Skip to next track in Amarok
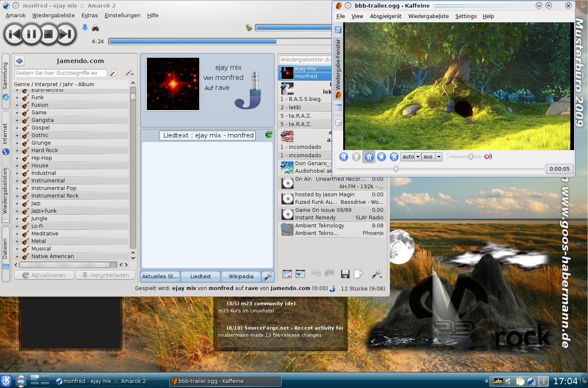The height and width of the screenshot is (388, 588). (66, 34)
